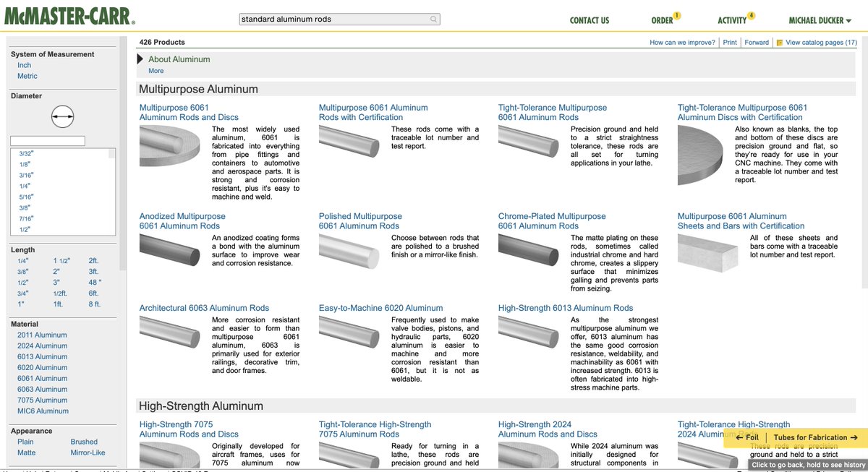Open the Activity menu
The image size is (868, 472).
click(732, 20)
